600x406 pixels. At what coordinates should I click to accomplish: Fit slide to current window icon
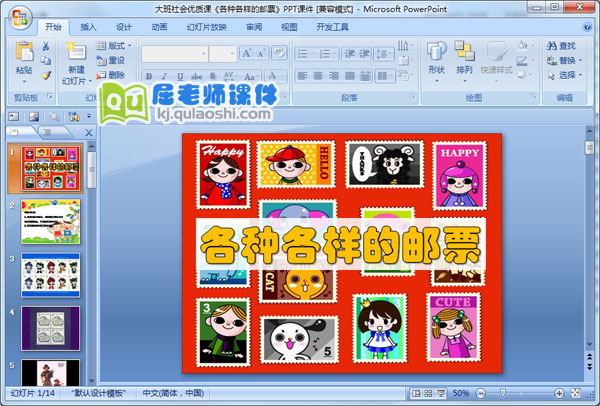[576, 393]
